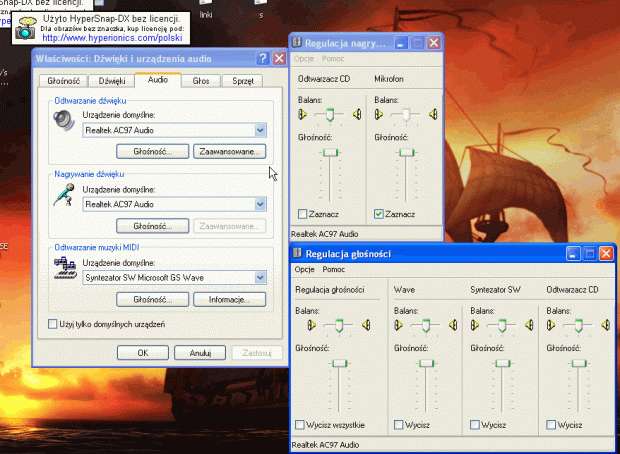Image resolution: width=620 pixels, height=454 pixels.
Task: Open recording default device dropdown
Action: (x=259, y=204)
